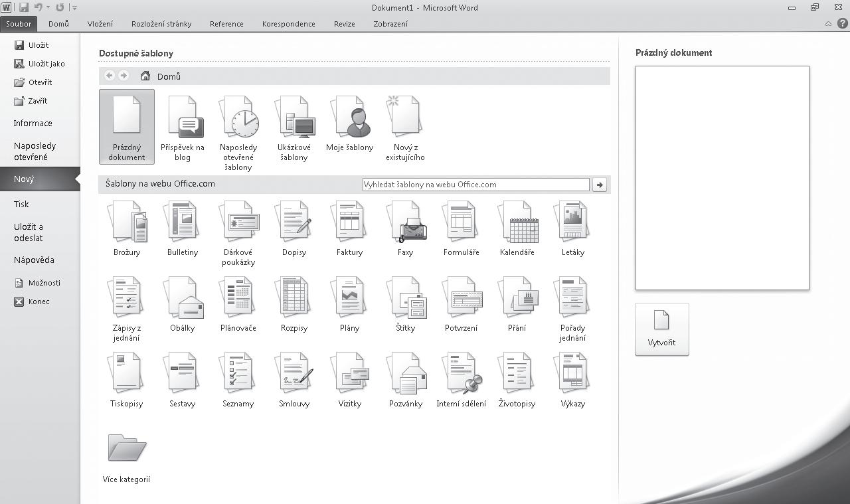Open the Brožury template category
This screenshot has width=850, height=504.
(x=127, y=228)
